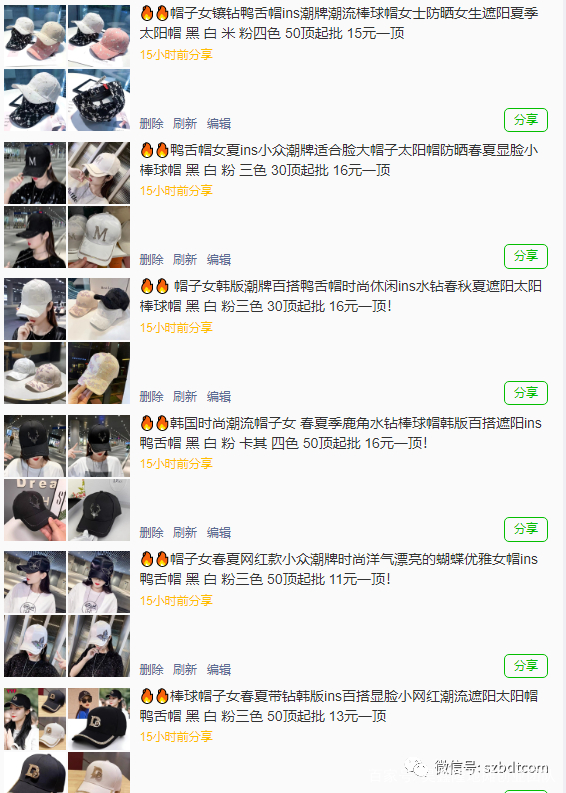
Task: Click 刷新 under the 鹿角水钻 listing
Action: (185, 532)
